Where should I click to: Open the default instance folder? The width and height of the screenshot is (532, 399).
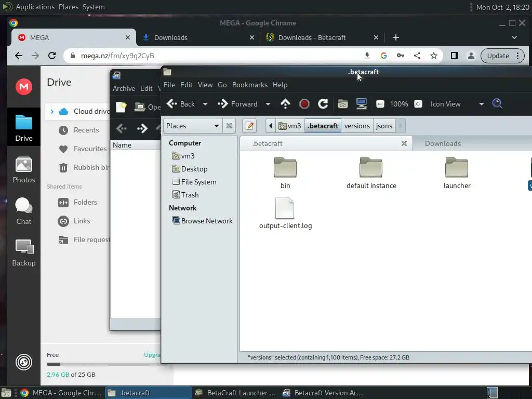coord(371,173)
